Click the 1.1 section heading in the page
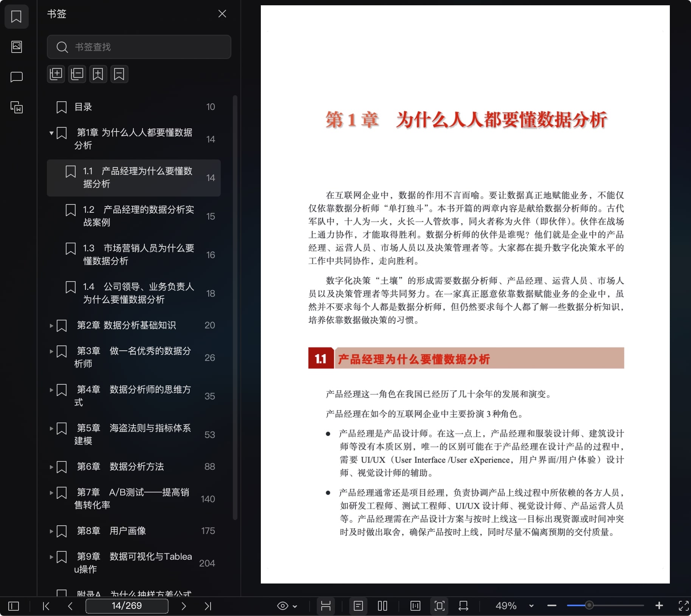Image resolution: width=691 pixels, height=616 pixels. [466, 358]
